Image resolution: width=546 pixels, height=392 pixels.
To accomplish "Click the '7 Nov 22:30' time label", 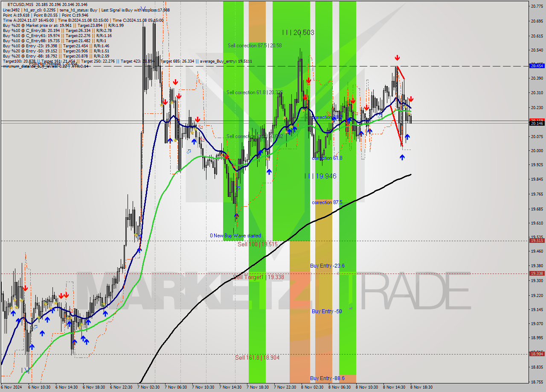I will pyautogui.click(x=285, y=387).
